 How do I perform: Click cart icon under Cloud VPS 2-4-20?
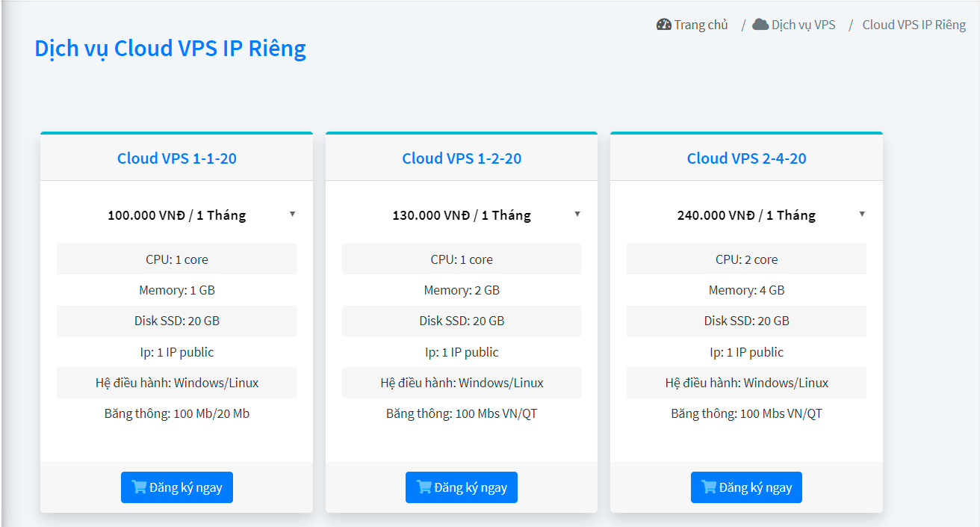pyautogui.click(x=709, y=487)
